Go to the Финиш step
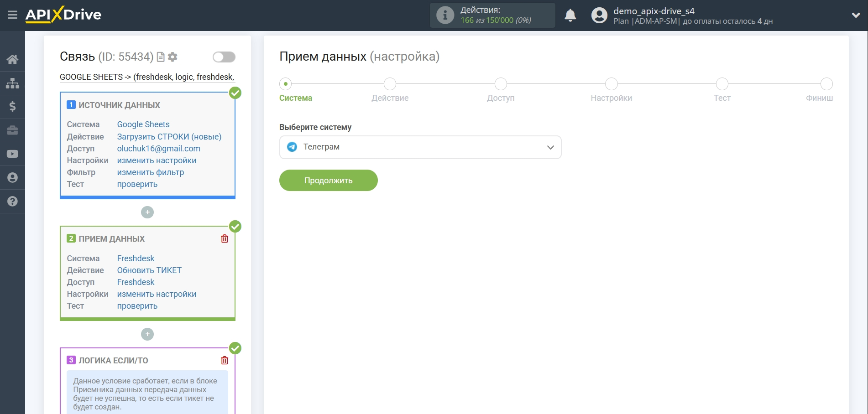 tap(826, 84)
